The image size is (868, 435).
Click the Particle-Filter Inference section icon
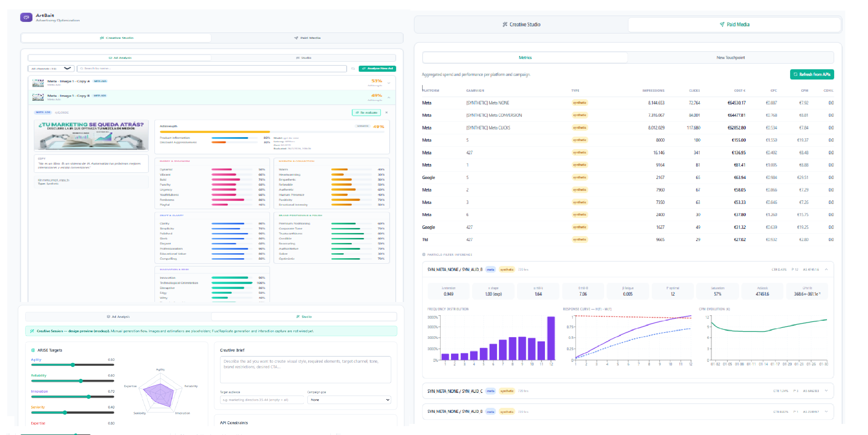[424, 255]
